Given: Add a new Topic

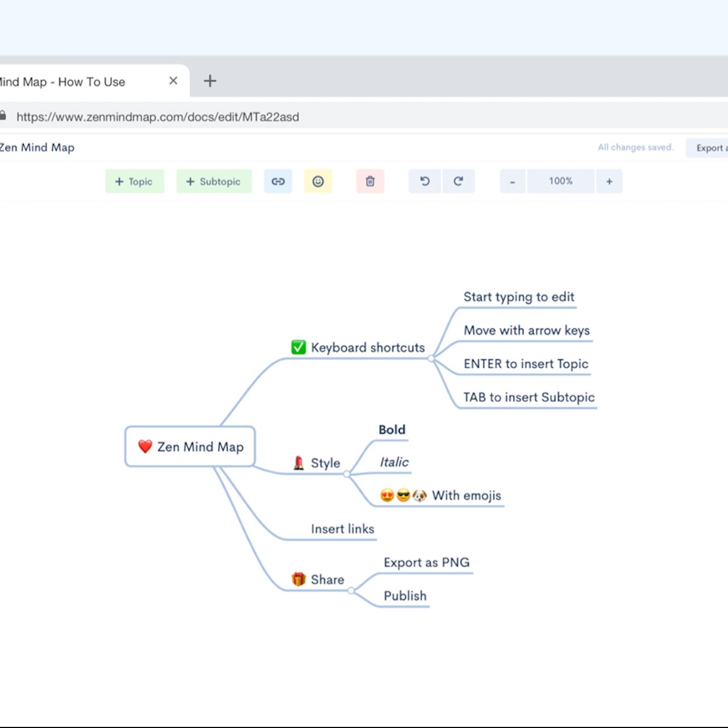Looking at the screenshot, I should (x=134, y=181).
